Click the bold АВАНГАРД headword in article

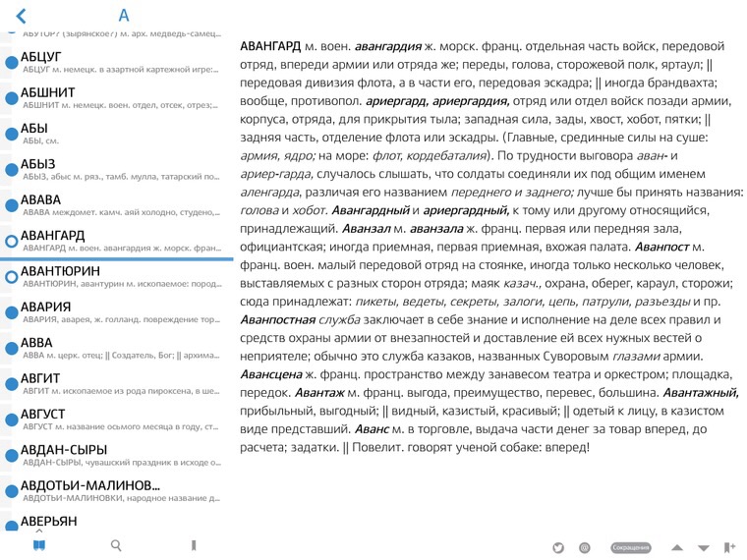(x=270, y=47)
